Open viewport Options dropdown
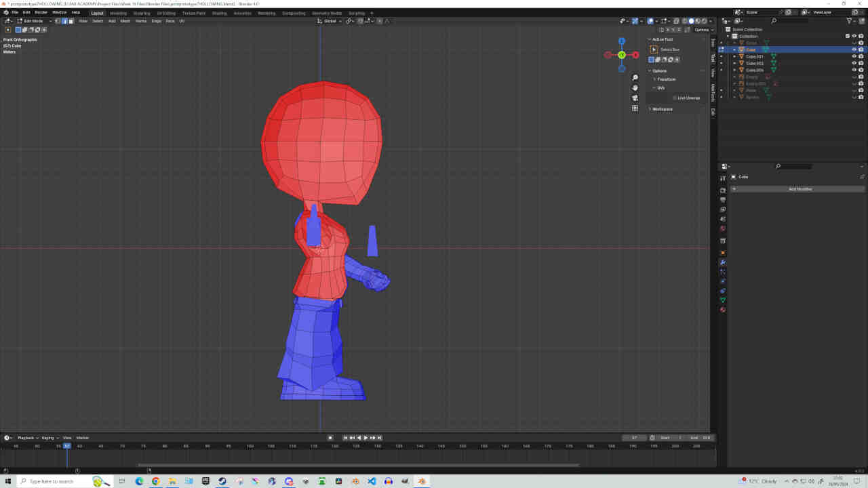This screenshot has height=488, width=868. tap(703, 30)
